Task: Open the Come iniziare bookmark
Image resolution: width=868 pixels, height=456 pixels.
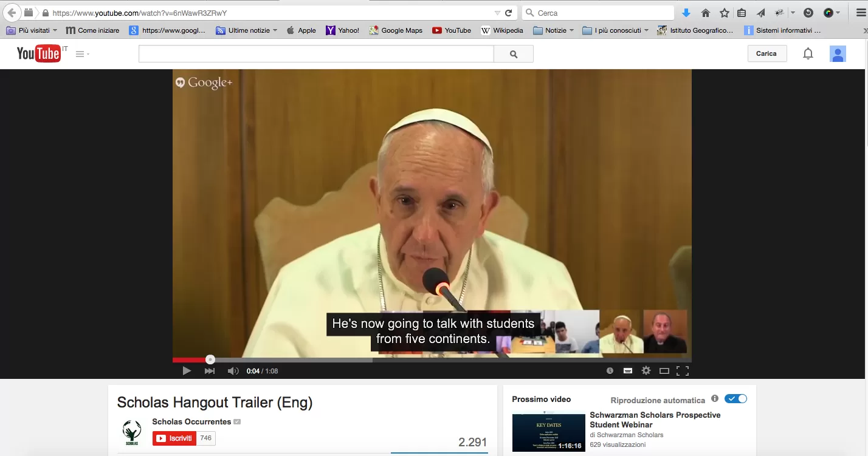Action: coord(92,30)
